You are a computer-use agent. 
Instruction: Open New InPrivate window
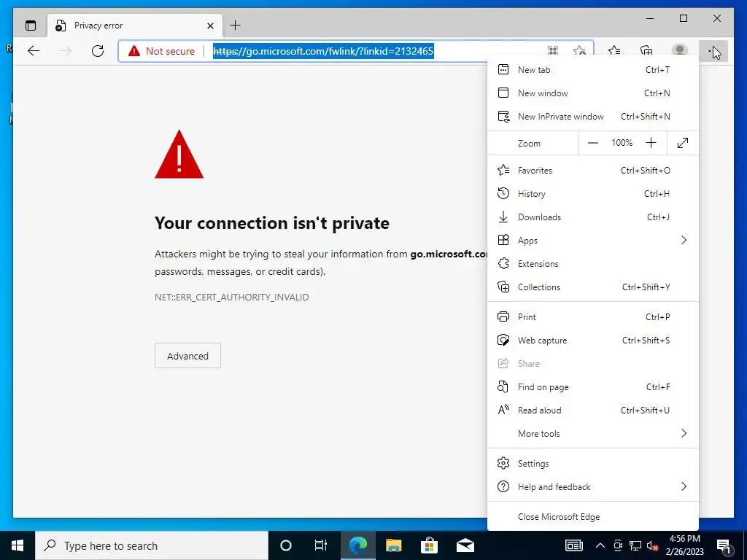592,116
